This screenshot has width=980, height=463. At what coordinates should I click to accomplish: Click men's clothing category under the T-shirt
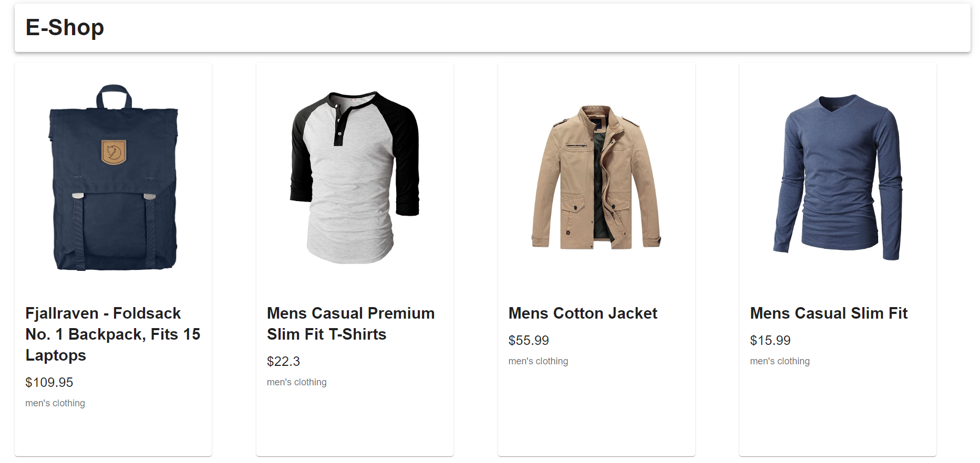point(297,382)
